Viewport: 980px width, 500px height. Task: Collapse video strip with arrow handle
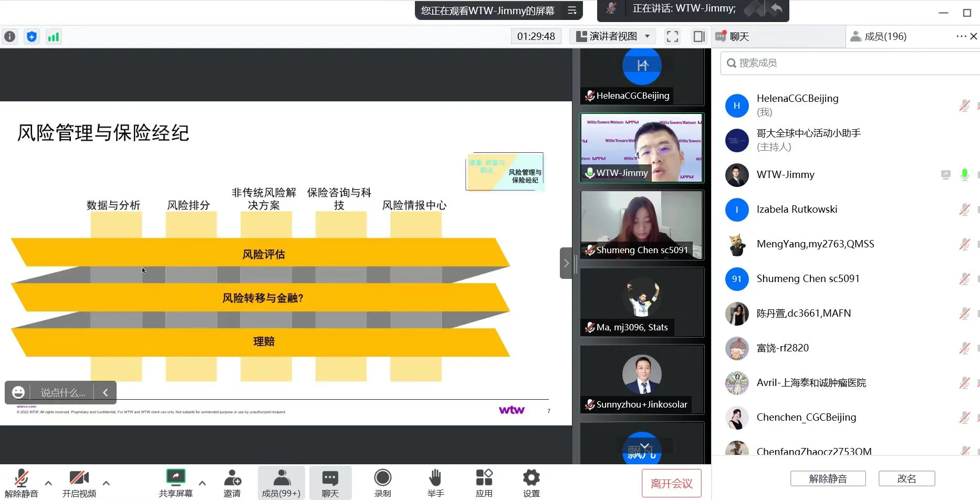point(566,263)
